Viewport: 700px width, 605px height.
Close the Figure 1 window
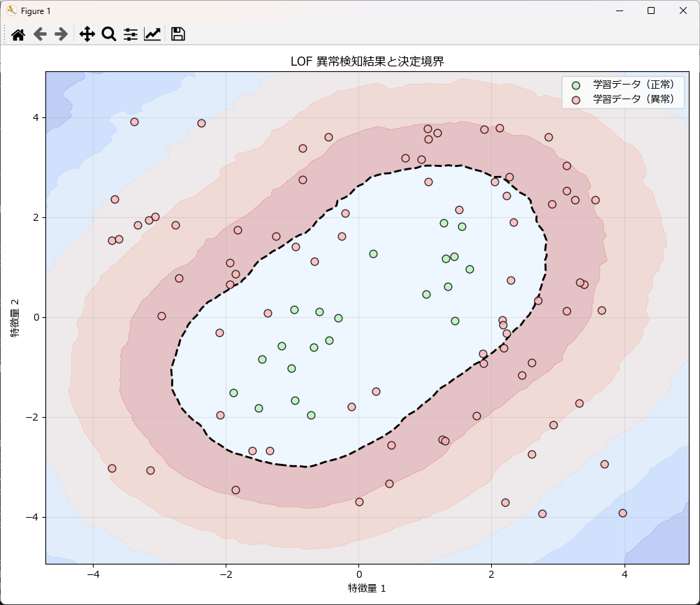tap(683, 10)
